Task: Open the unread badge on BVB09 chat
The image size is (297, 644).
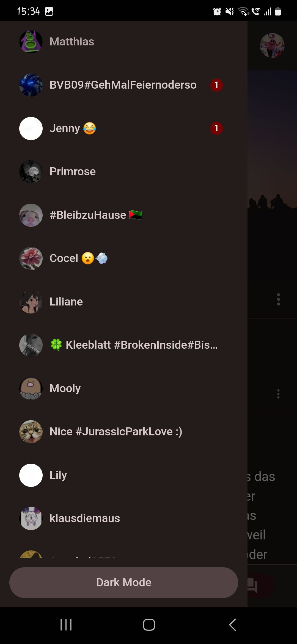Action: click(216, 85)
